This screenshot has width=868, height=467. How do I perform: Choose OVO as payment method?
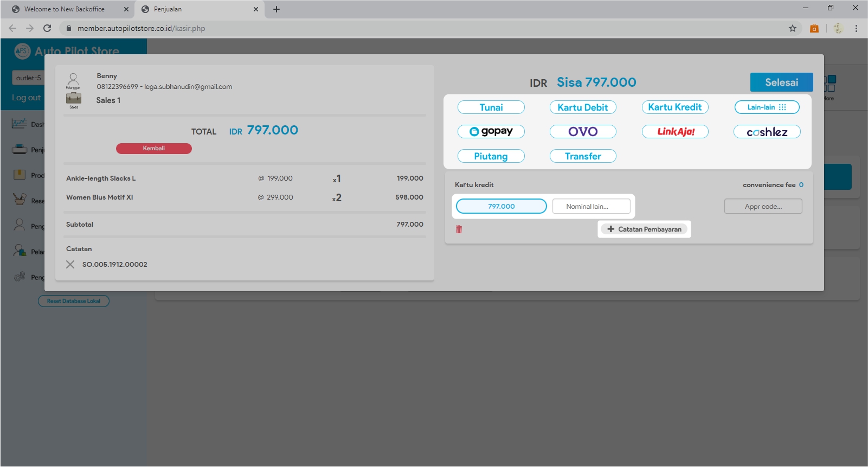(x=583, y=132)
